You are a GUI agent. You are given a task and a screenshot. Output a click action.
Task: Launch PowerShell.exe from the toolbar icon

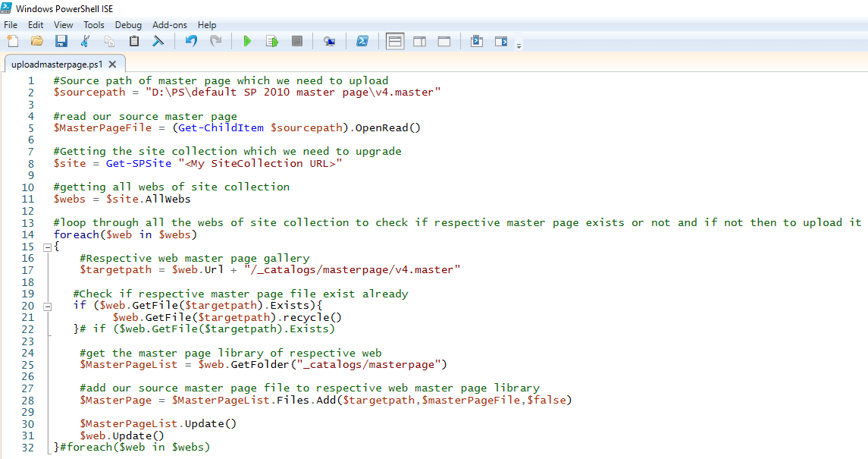tap(362, 41)
